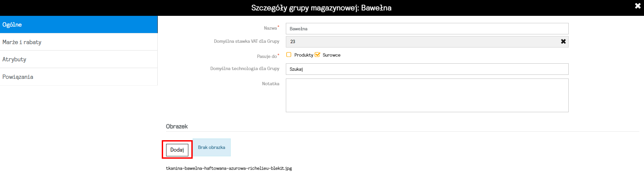644x187 pixels.
Task: Uncheck the Surowce checkbox
Action: [x=317, y=55]
